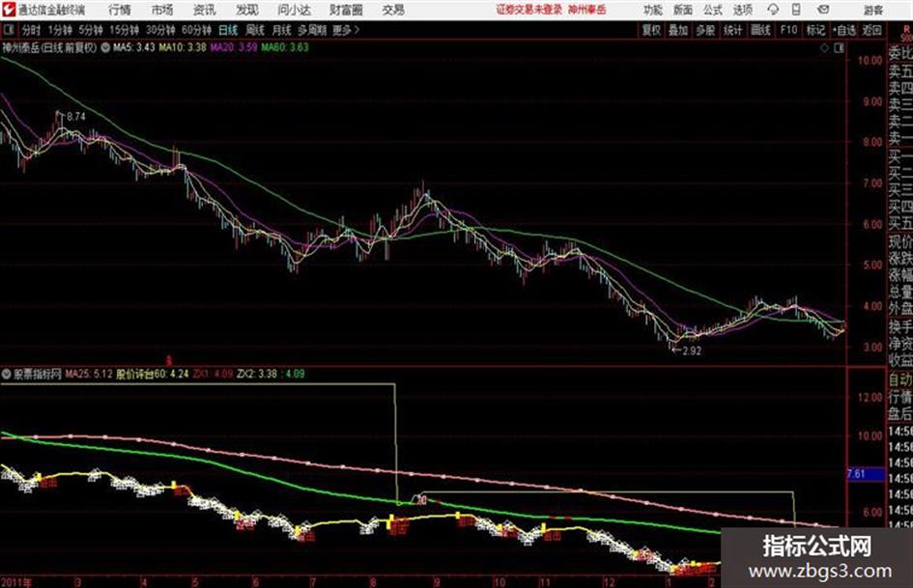Open the 公式 menu
Image resolution: width=913 pixels, height=588 pixels.
coord(712,10)
